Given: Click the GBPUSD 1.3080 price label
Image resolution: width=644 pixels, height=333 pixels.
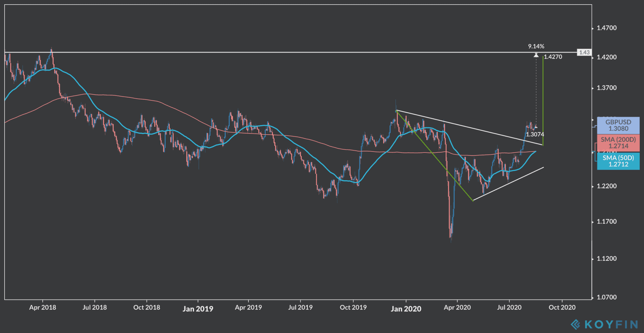Looking at the screenshot, I should [x=618, y=125].
